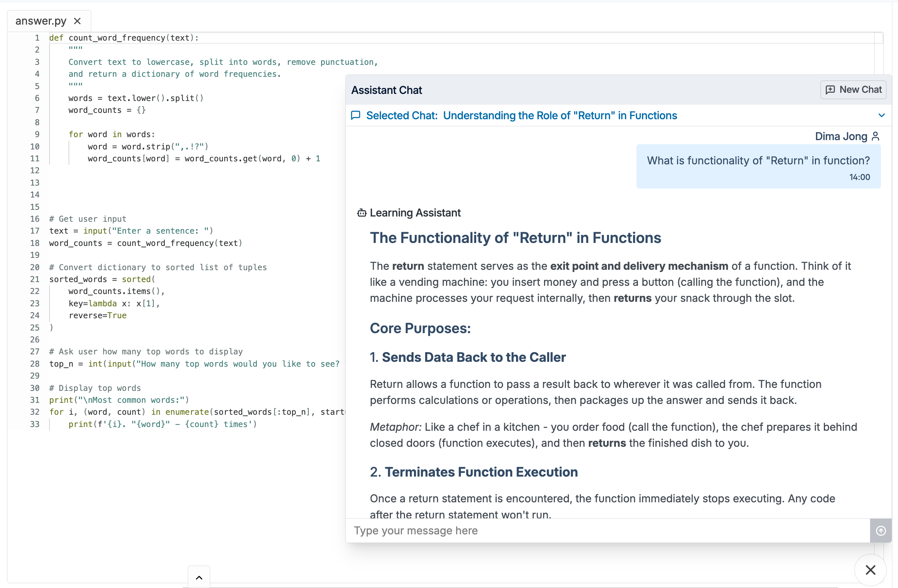Viewport: 898px width, 588px height.
Task: Click the New Chat plus-bubble icon
Action: tap(830, 90)
